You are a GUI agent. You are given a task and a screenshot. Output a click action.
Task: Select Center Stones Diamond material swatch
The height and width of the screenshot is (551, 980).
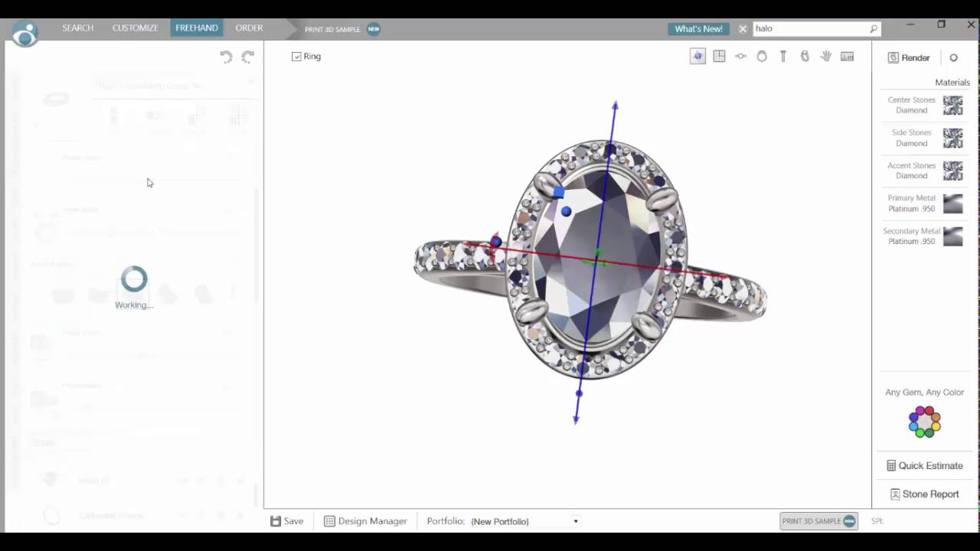(952, 106)
